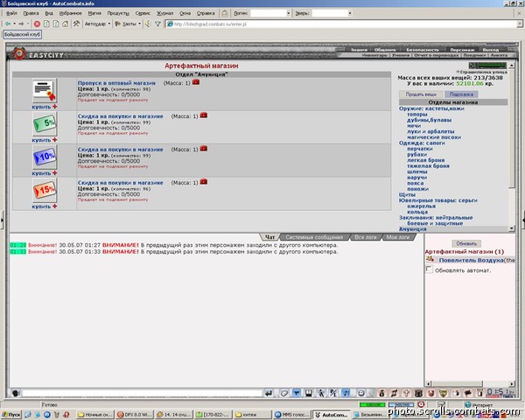Viewport: 525px width, 420px height.
Task: Open the тяжелая броня department link
Action: (x=428, y=165)
